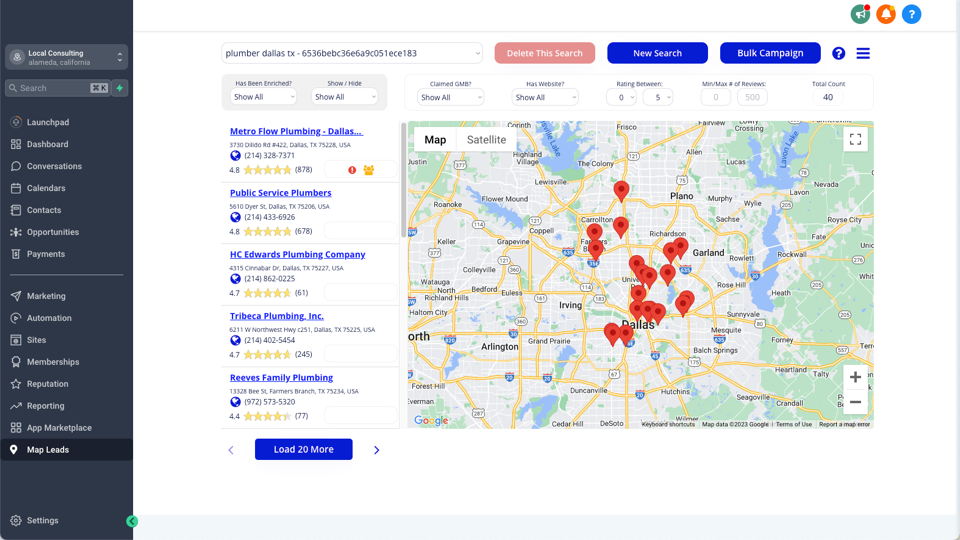The width and height of the screenshot is (960, 540).
Task: Select Map Leads in the sidebar
Action: 66,450
